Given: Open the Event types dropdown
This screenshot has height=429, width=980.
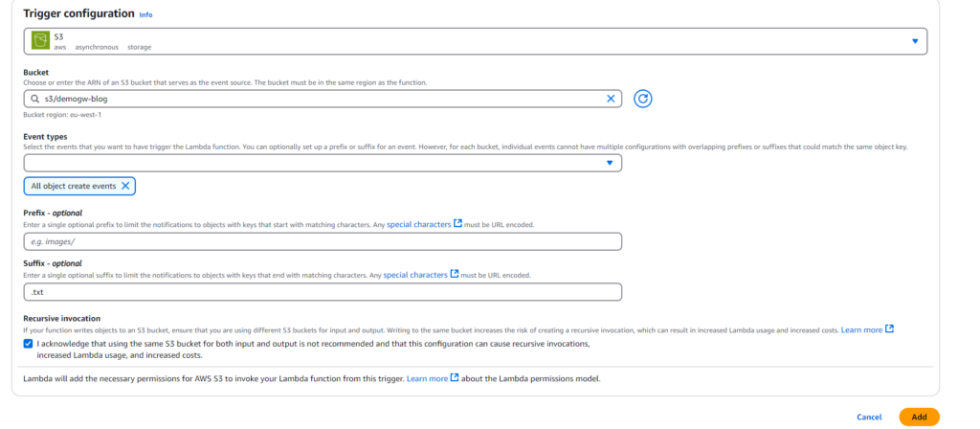Looking at the screenshot, I should click(x=610, y=163).
